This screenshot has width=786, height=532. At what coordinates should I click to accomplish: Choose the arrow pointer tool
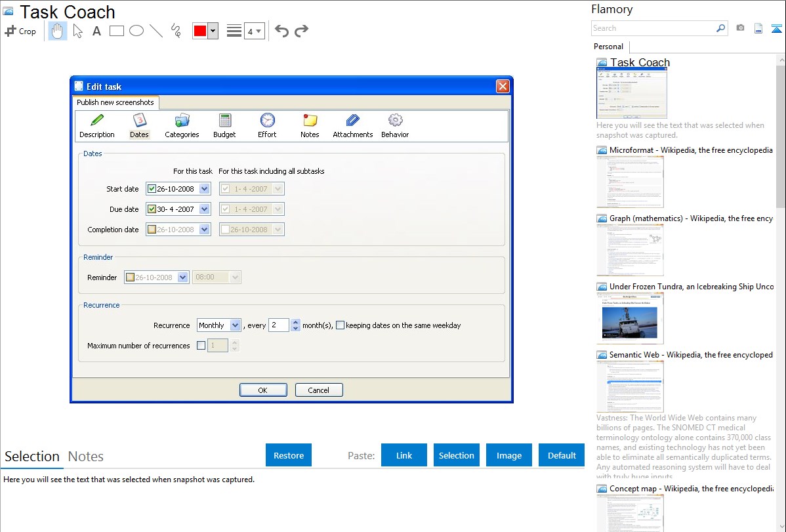(77, 31)
